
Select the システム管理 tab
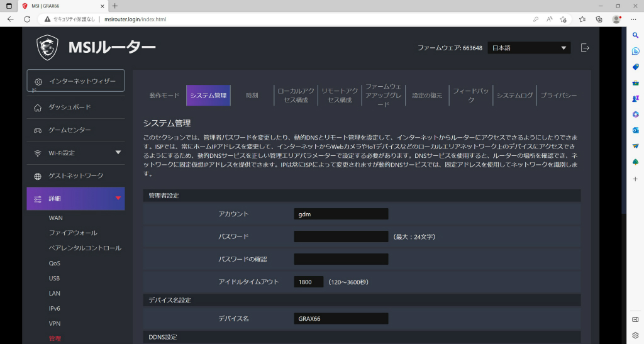208,96
